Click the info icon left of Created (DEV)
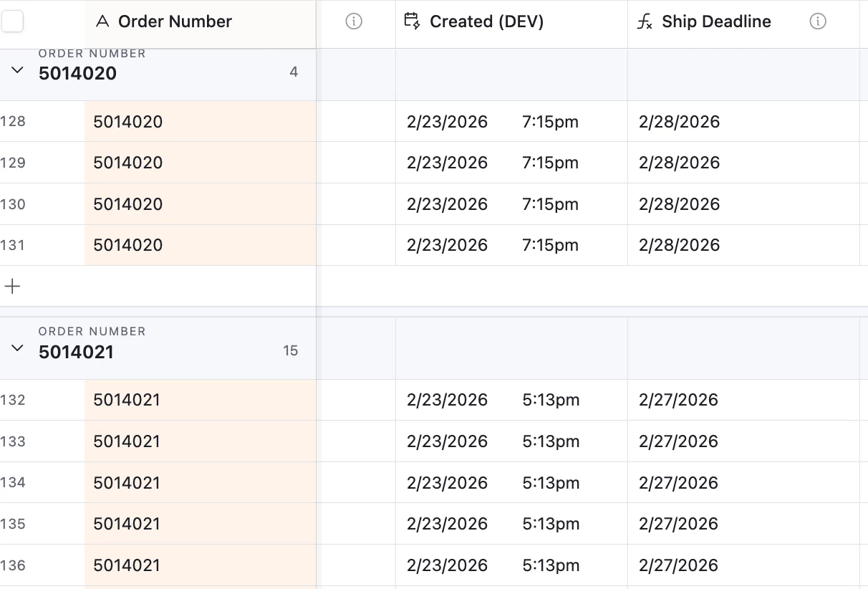 pos(354,21)
